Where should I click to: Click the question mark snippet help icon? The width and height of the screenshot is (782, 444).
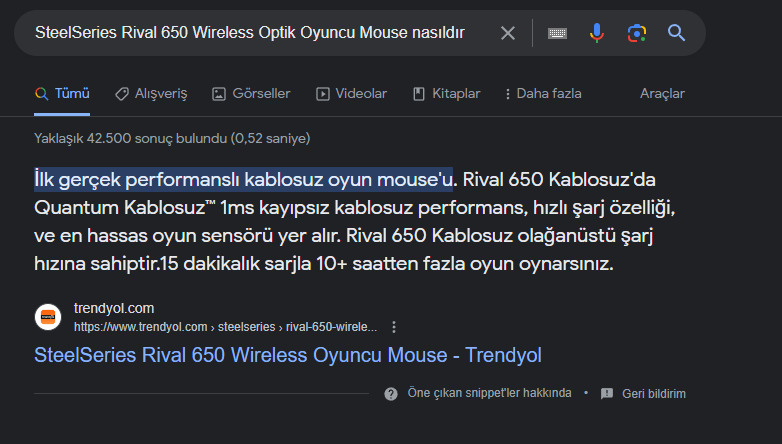coord(391,393)
